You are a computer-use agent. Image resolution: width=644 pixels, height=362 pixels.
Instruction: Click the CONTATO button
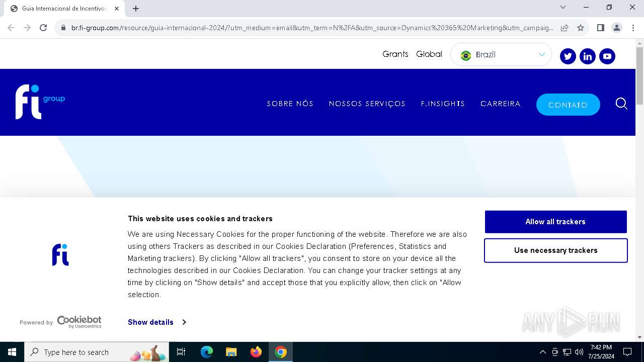click(x=568, y=105)
